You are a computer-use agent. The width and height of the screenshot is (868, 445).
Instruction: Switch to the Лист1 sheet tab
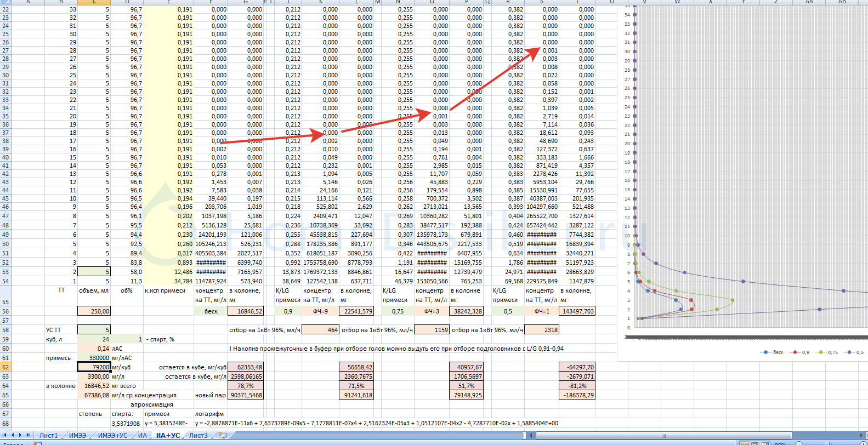48,436
